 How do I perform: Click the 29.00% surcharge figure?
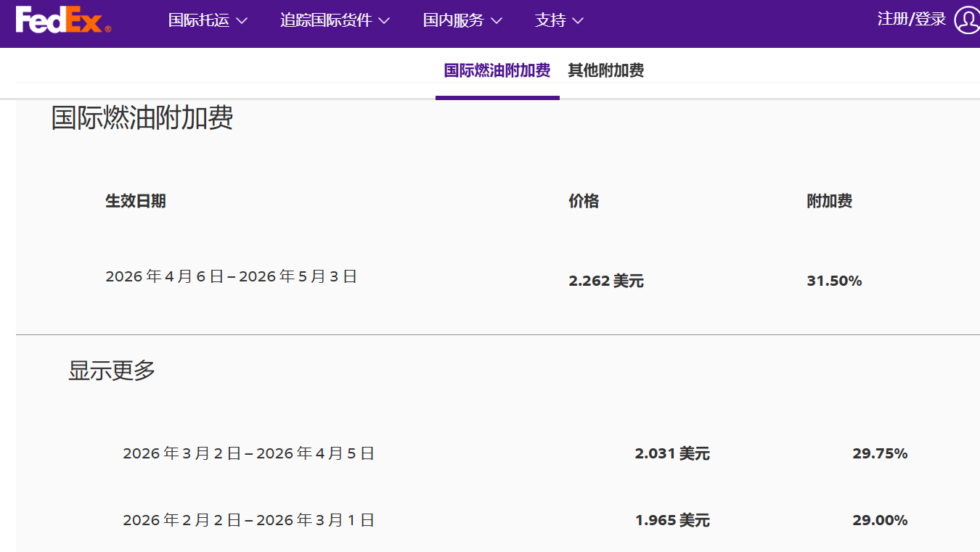click(x=880, y=519)
